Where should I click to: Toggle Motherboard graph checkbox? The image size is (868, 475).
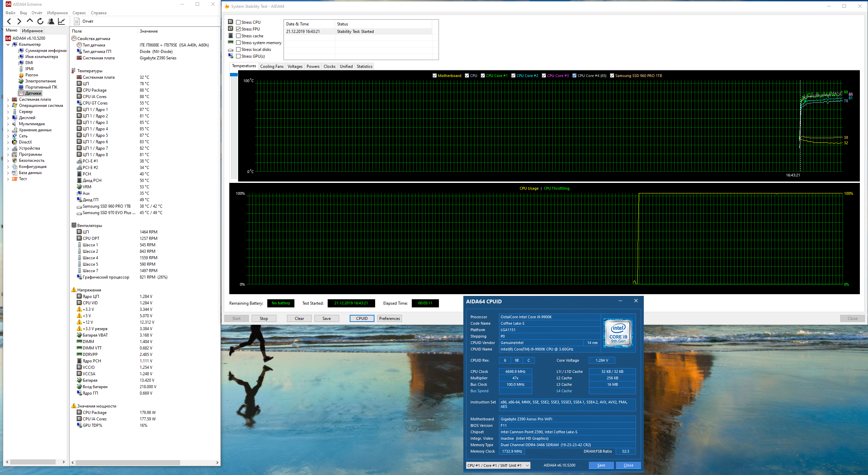coord(435,76)
